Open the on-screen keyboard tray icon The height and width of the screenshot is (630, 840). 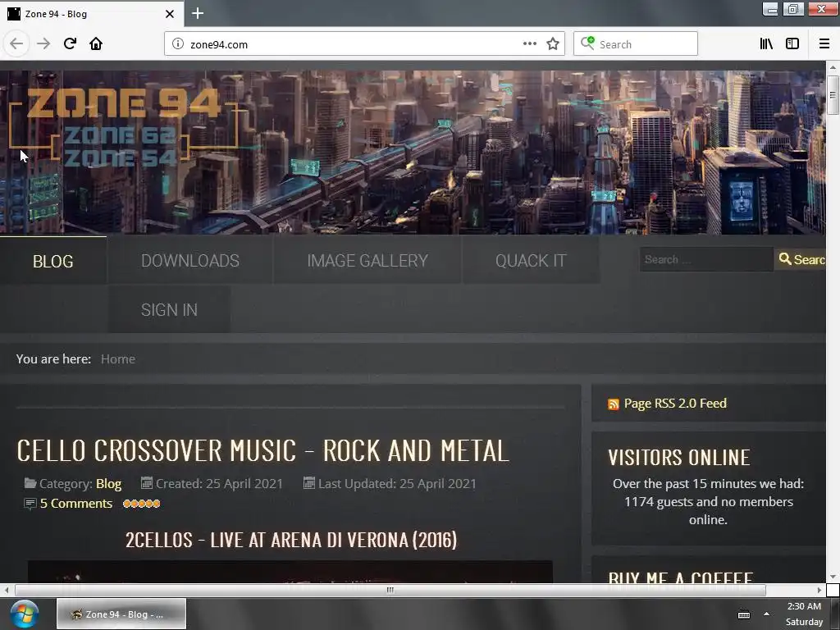point(744,614)
